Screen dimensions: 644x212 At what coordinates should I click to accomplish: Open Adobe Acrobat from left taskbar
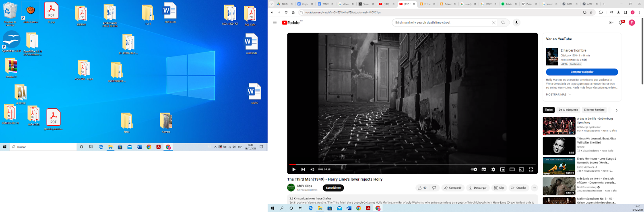159,147
